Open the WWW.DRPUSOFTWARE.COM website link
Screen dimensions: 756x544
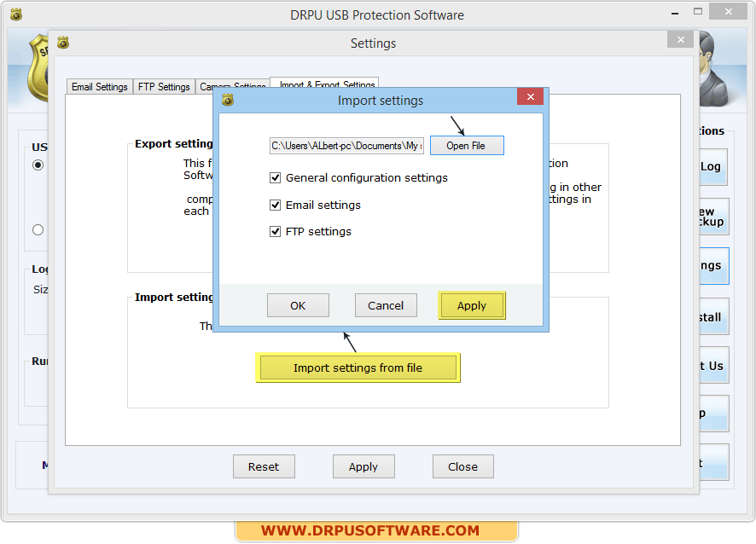pos(370,530)
